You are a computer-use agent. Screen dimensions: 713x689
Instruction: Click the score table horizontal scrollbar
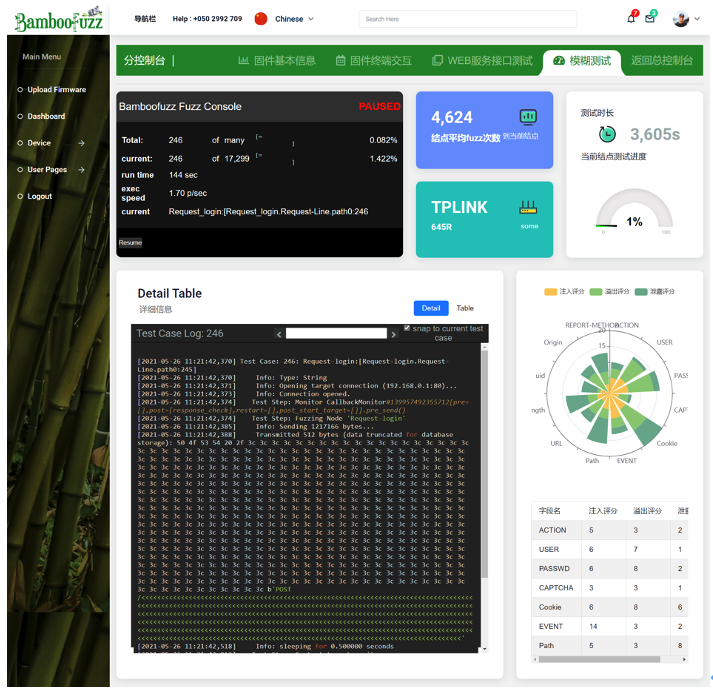coord(599,659)
